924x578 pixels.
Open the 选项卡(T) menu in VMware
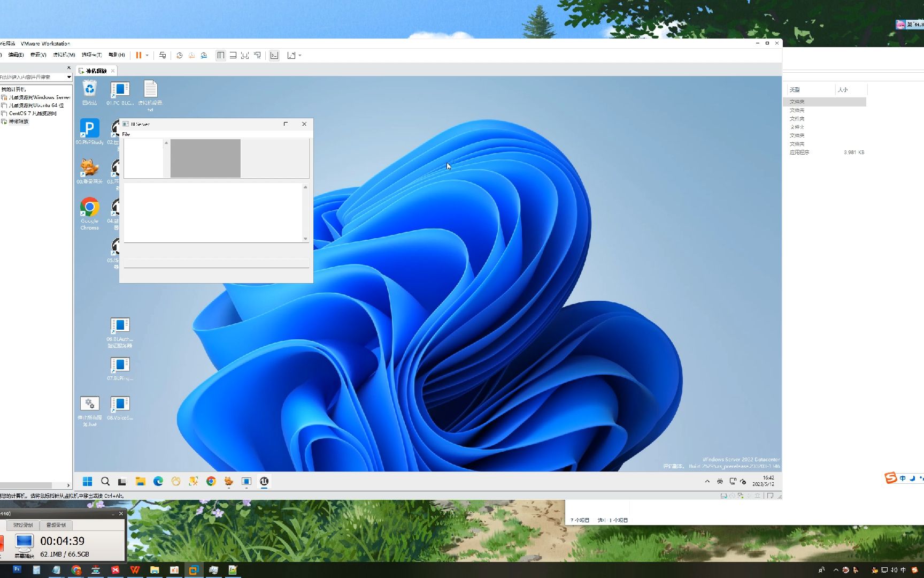[x=91, y=55]
